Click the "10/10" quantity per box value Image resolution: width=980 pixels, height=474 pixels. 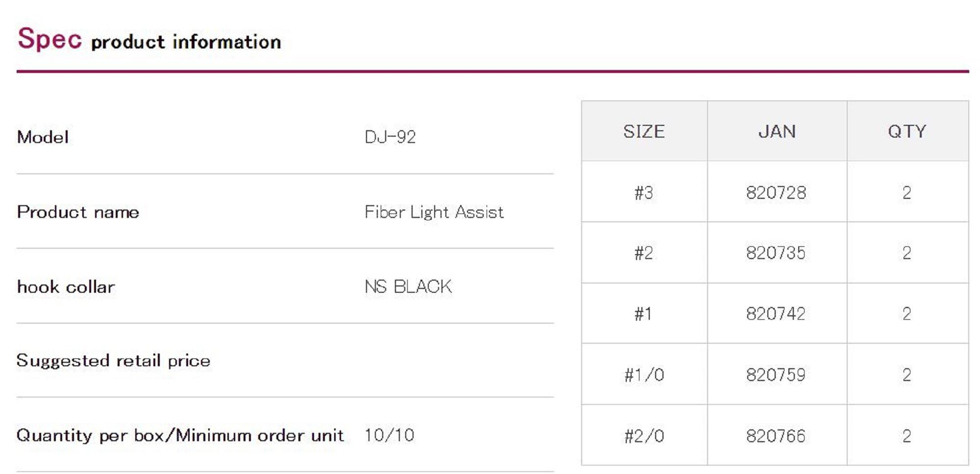coord(389,435)
